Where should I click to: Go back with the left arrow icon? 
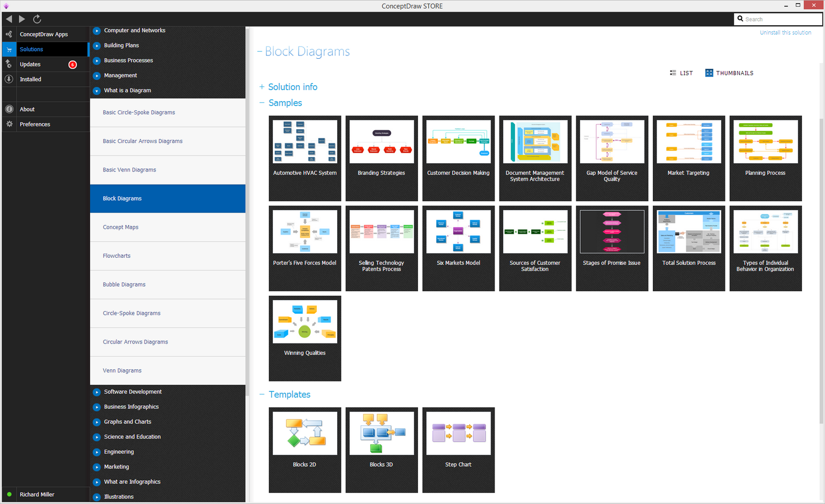point(9,19)
